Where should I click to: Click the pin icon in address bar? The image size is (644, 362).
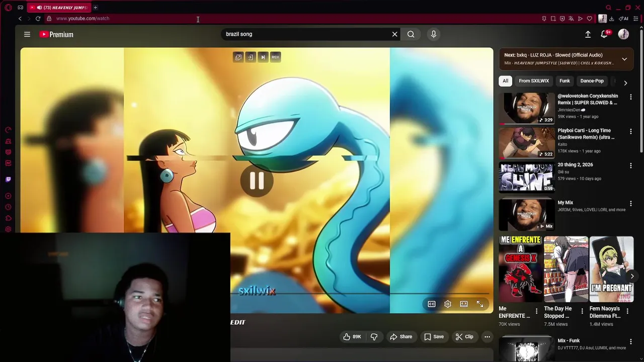point(544,19)
